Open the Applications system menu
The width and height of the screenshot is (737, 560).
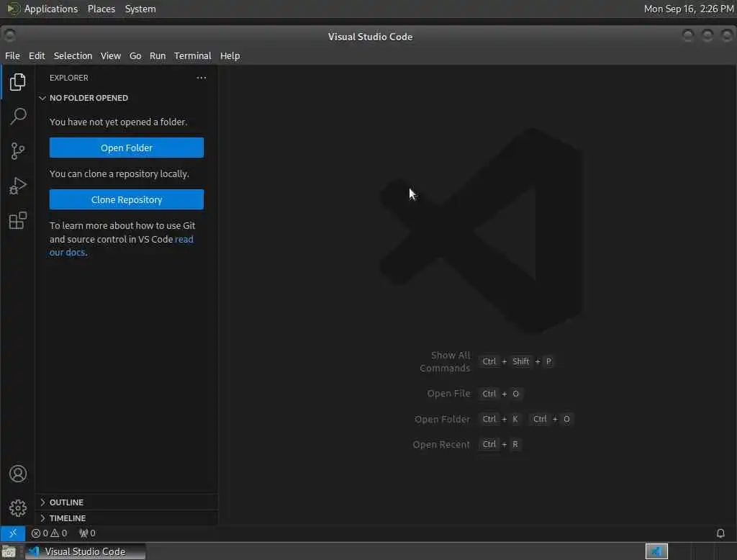[51, 9]
